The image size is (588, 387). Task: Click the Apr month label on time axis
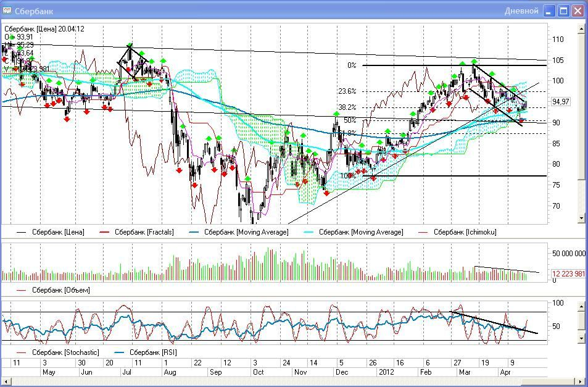(x=505, y=372)
